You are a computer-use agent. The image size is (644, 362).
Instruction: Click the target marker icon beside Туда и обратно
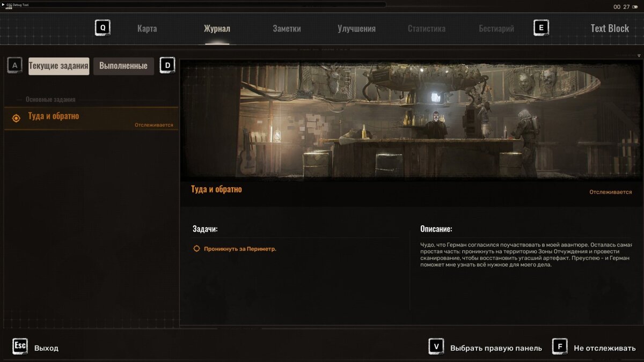point(16,119)
